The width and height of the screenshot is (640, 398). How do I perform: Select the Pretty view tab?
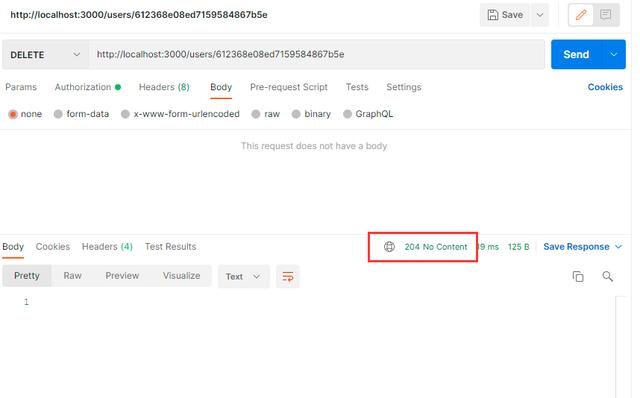pos(27,276)
